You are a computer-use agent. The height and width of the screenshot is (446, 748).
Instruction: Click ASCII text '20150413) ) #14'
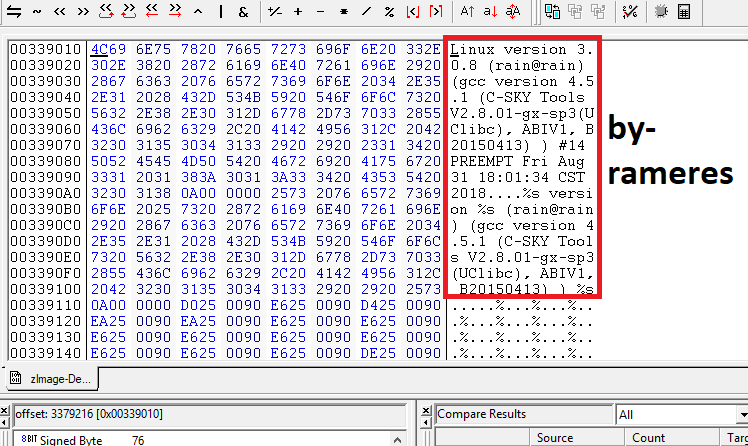point(517,145)
